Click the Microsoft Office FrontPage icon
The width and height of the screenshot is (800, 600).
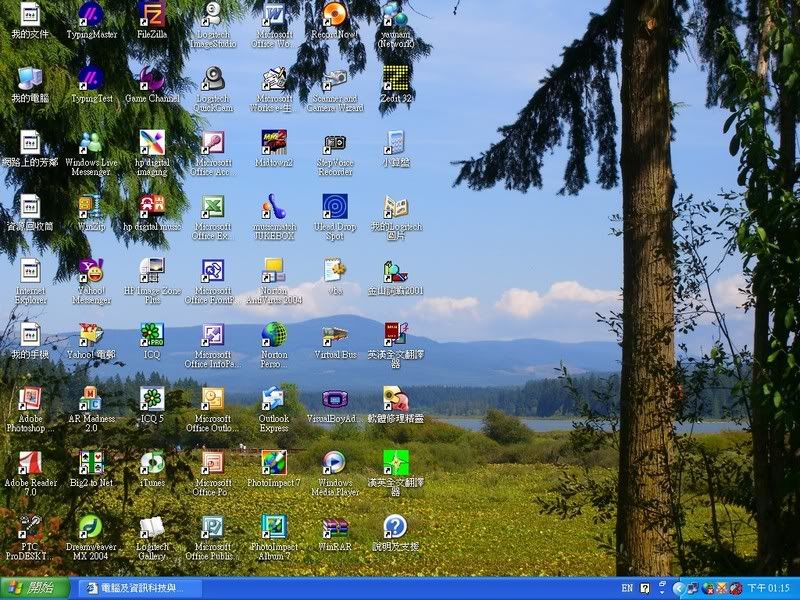[213, 270]
